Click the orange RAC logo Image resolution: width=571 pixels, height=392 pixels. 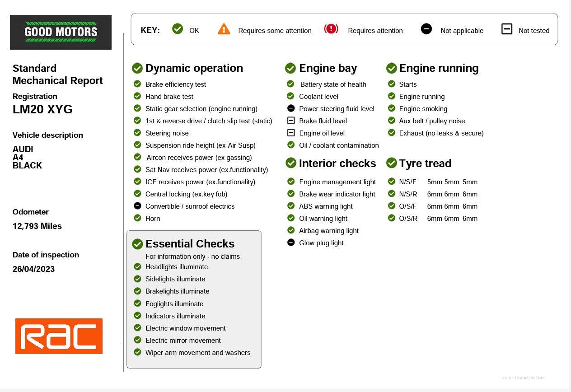click(59, 336)
